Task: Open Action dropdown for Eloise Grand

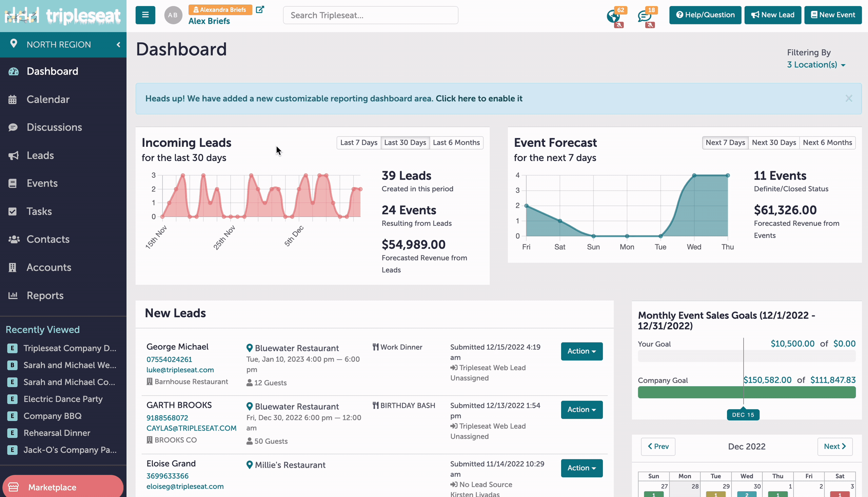Action: [581, 468]
